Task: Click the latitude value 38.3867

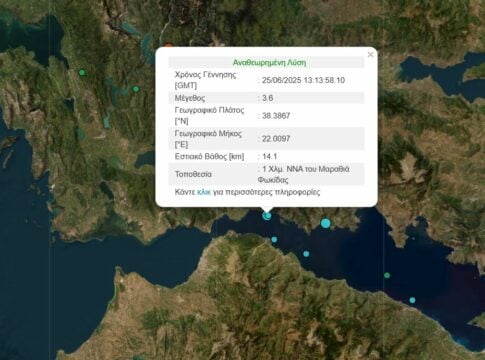Action: pyautogui.click(x=276, y=116)
